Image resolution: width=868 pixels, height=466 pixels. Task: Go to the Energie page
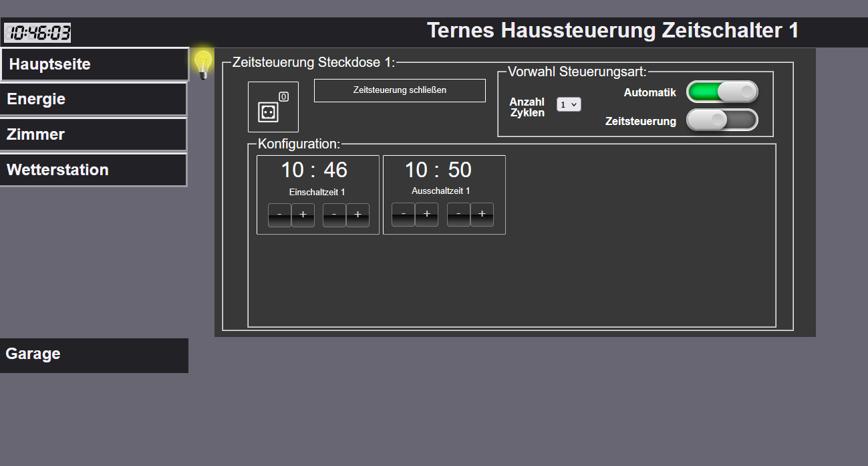click(x=94, y=99)
